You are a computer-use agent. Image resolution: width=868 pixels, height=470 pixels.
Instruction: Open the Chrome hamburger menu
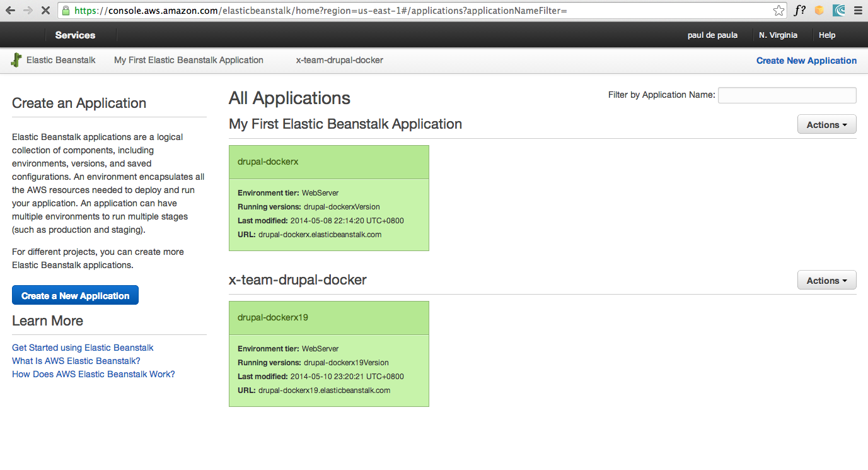857,10
